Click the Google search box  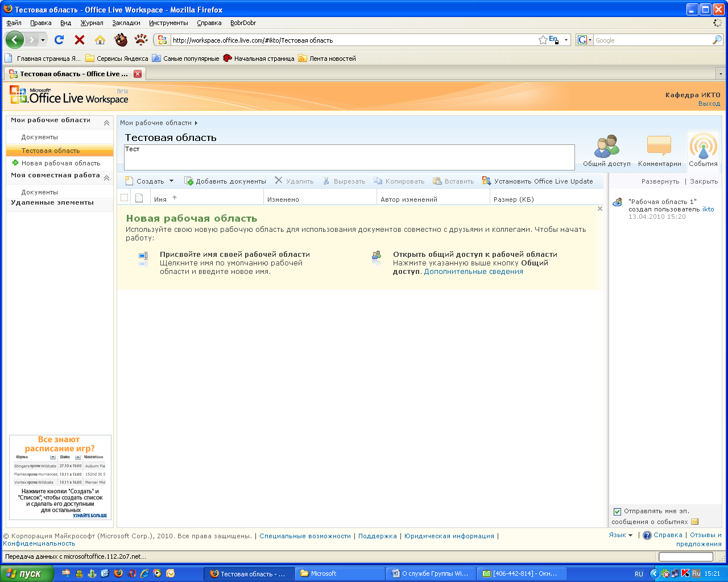coord(652,40)
